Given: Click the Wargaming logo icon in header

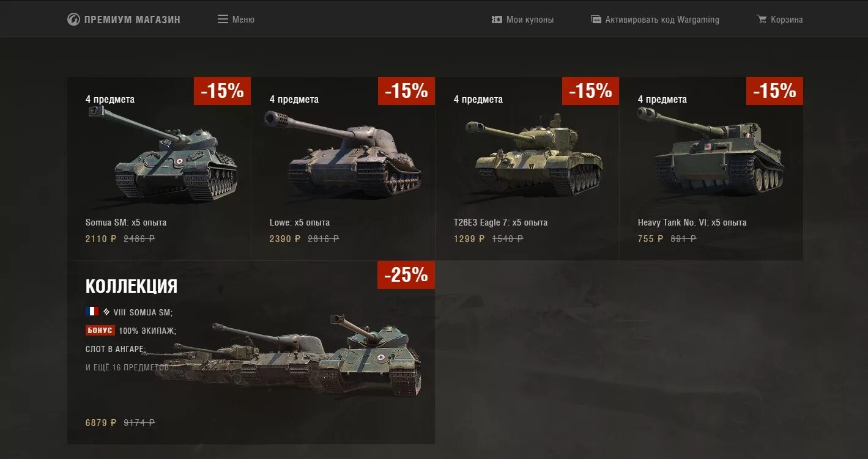Looking at the screenshot, I should [x=73, y=20].
